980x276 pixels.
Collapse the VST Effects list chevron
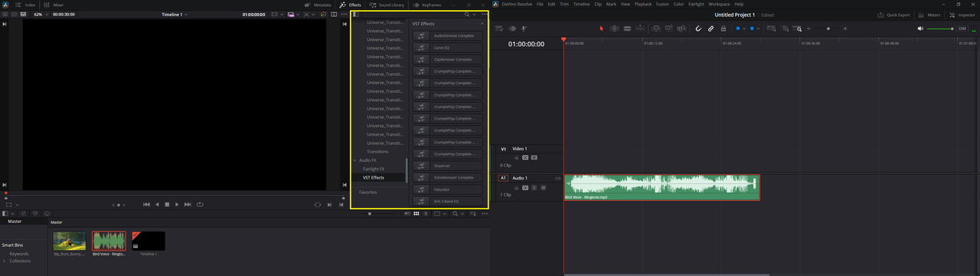[x=482, y=24]
